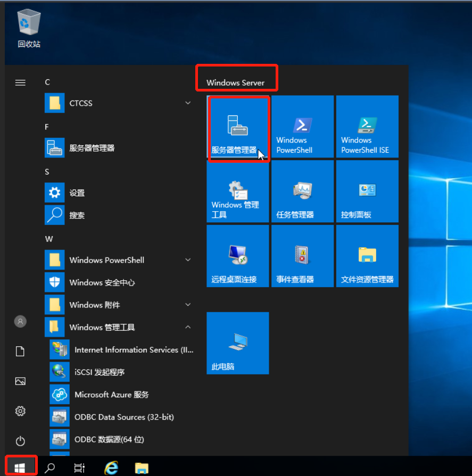Open the 此电脑 tile
The image size is (472, 476).
(238, 344)
